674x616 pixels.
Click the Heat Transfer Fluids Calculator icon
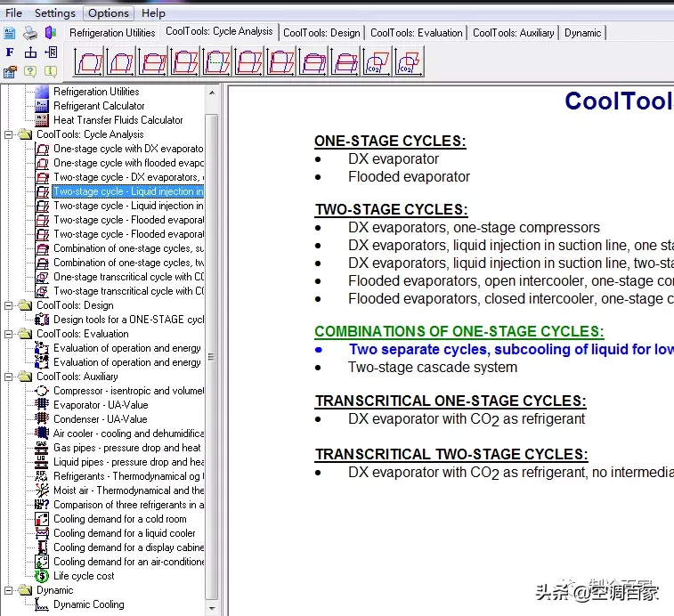42,120
